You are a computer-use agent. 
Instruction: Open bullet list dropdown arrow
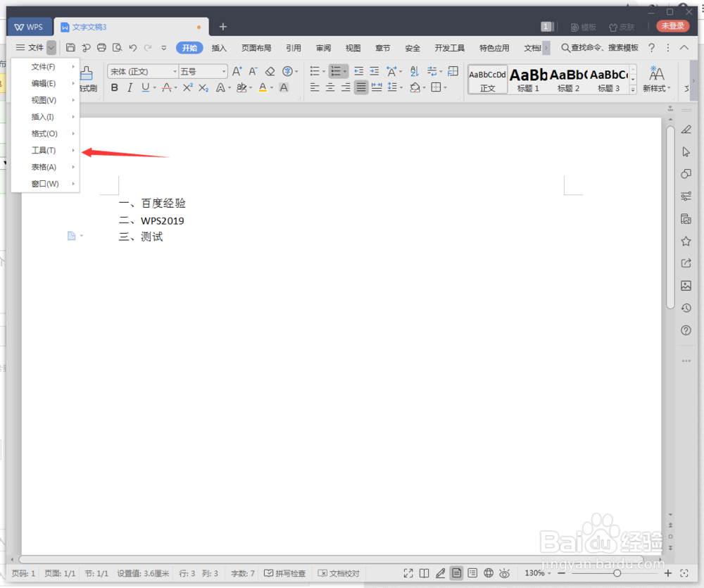click(x=324, y=71)
